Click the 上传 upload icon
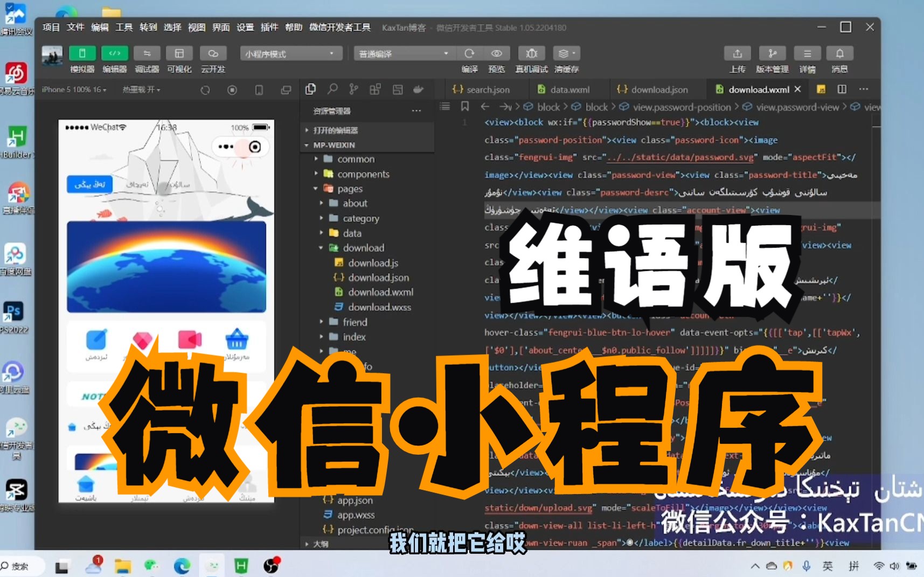924x577 pixels. [x=738, y=53]
